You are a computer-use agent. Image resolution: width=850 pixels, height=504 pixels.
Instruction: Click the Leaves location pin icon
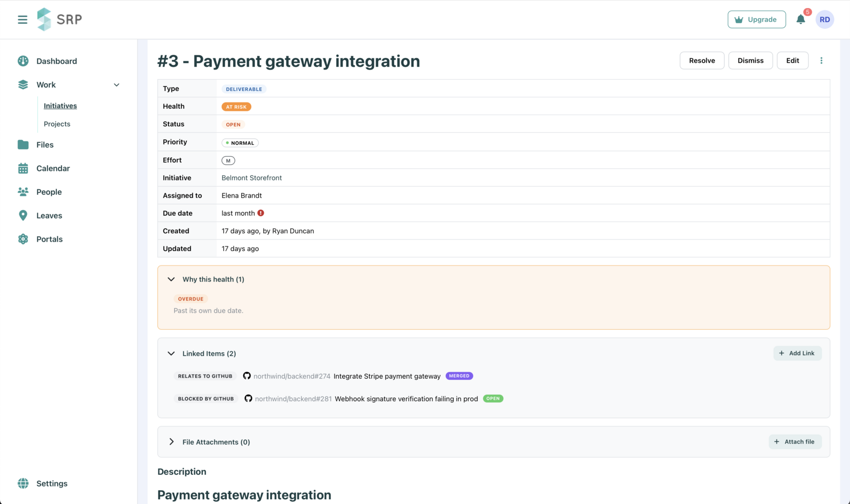(x=23, y=216)
